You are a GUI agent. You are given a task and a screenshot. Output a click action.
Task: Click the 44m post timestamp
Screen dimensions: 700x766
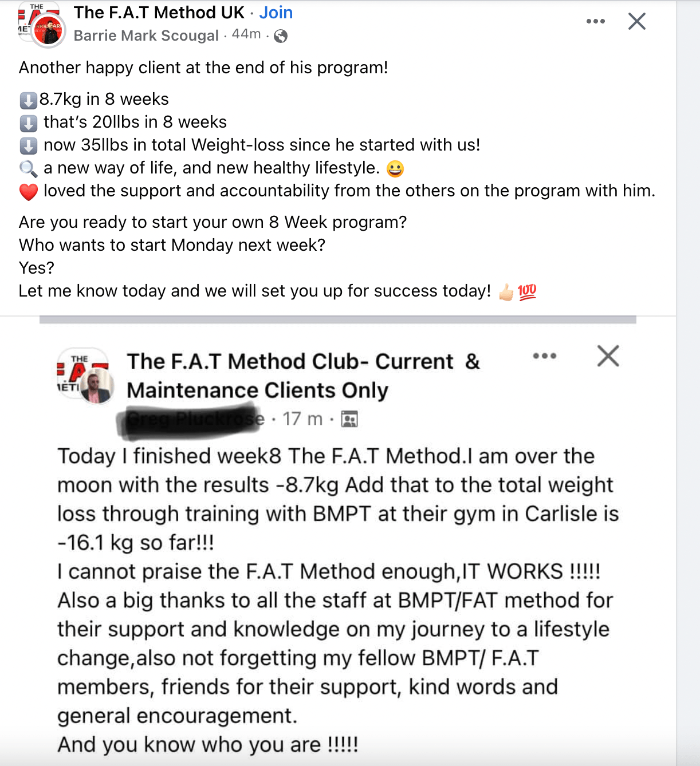pyautogui.click(x=246, y=34)
